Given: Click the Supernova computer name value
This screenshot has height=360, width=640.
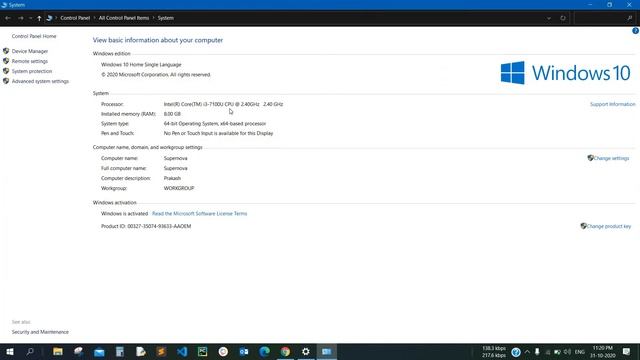Looking at the screenshot, I should pos(176,158).
